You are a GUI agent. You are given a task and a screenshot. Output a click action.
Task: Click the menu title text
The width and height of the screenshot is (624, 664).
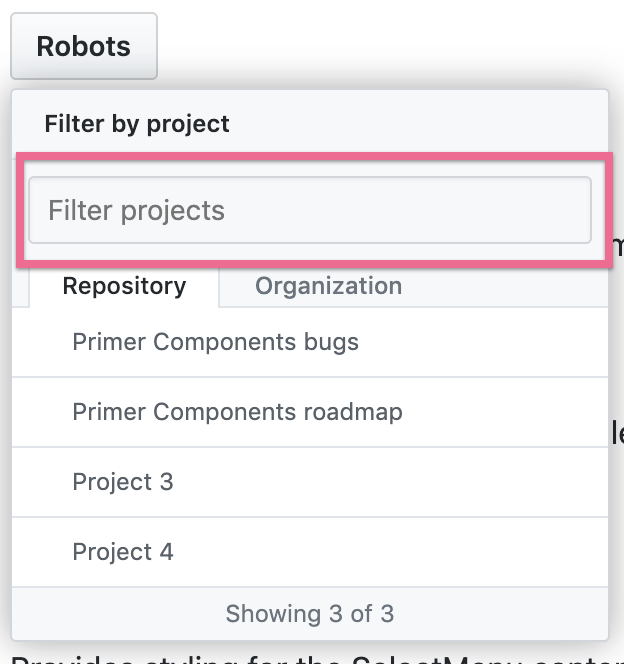point(137,124)
